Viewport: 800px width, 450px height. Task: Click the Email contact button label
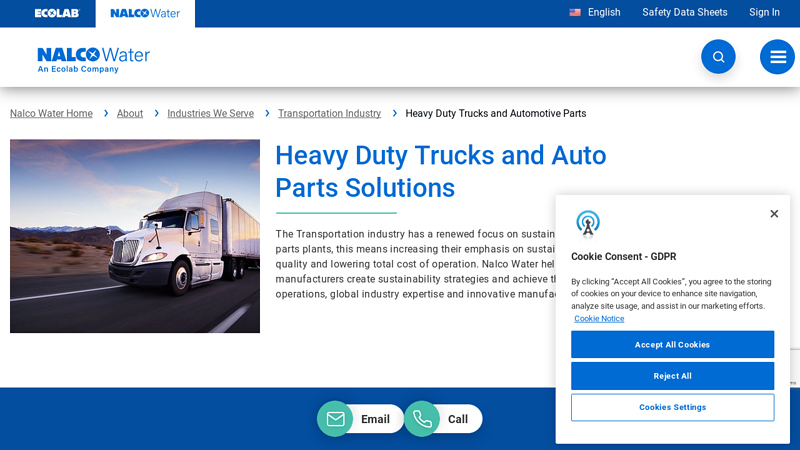pos(375,419)
